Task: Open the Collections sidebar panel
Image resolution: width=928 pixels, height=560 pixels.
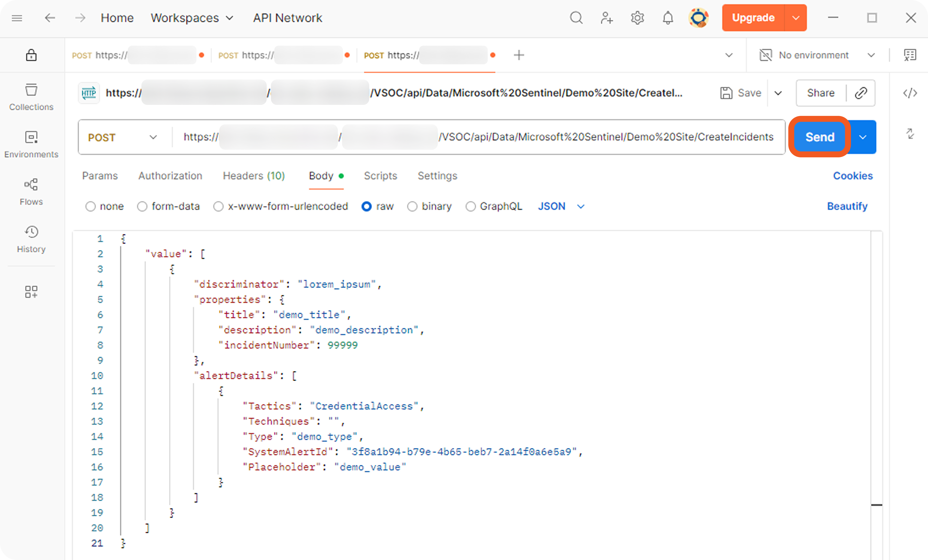Action: (x=31, y=97)
